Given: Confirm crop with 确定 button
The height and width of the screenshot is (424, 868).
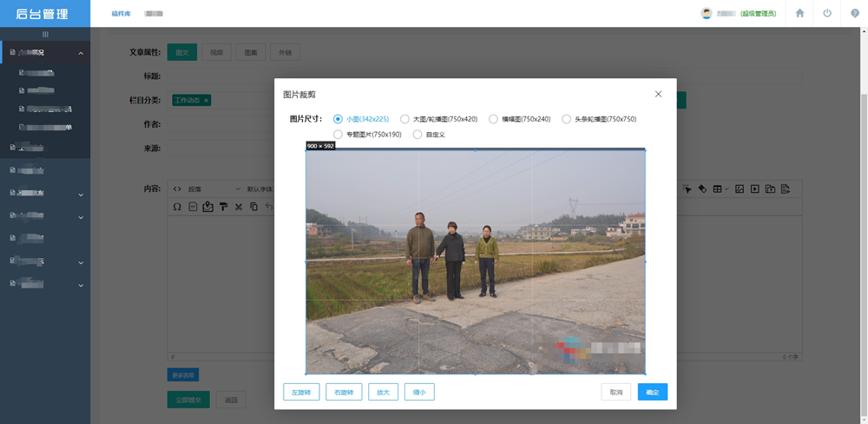Looking at the screenshot, I should pos(652,392).
